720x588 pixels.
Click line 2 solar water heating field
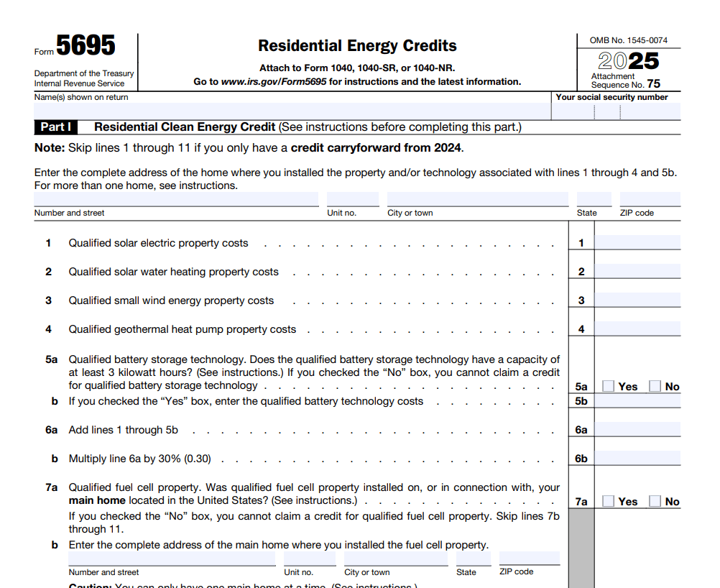(638, 271)
